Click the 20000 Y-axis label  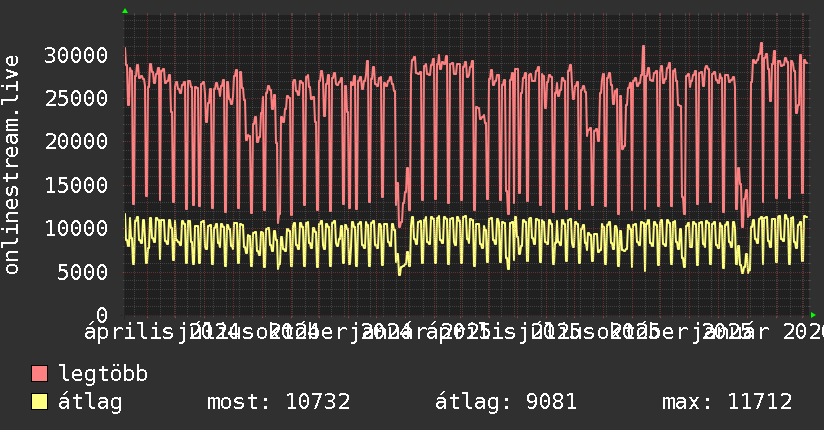[79, 141]
